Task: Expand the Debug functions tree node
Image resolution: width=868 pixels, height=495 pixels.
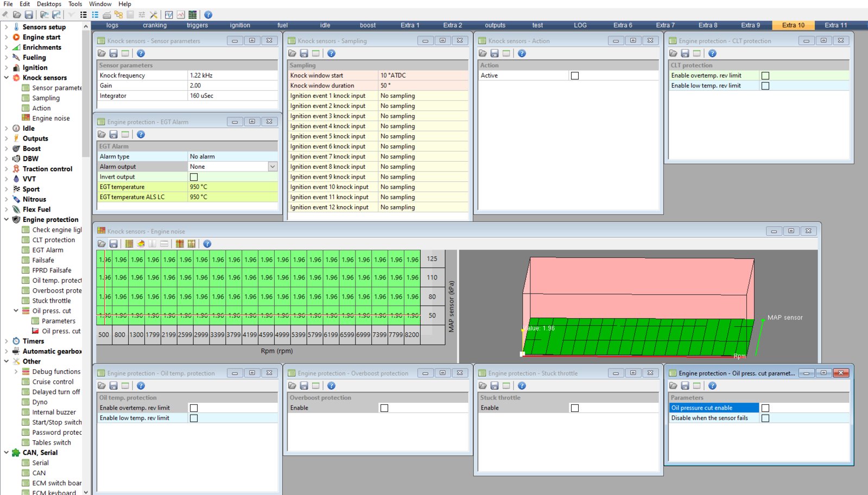Action: [16, 371]
